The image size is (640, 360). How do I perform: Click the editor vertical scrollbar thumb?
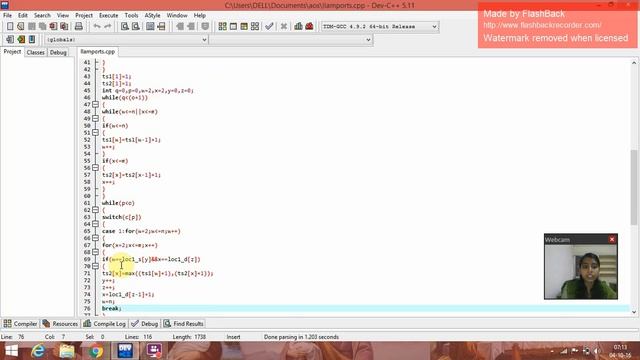click(634, 187)
